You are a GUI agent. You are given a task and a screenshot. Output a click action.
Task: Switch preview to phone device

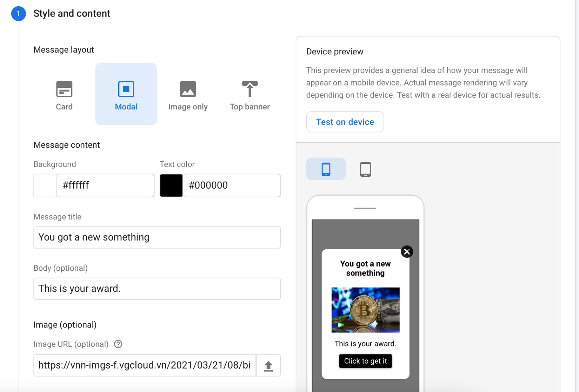coord(326,169)
